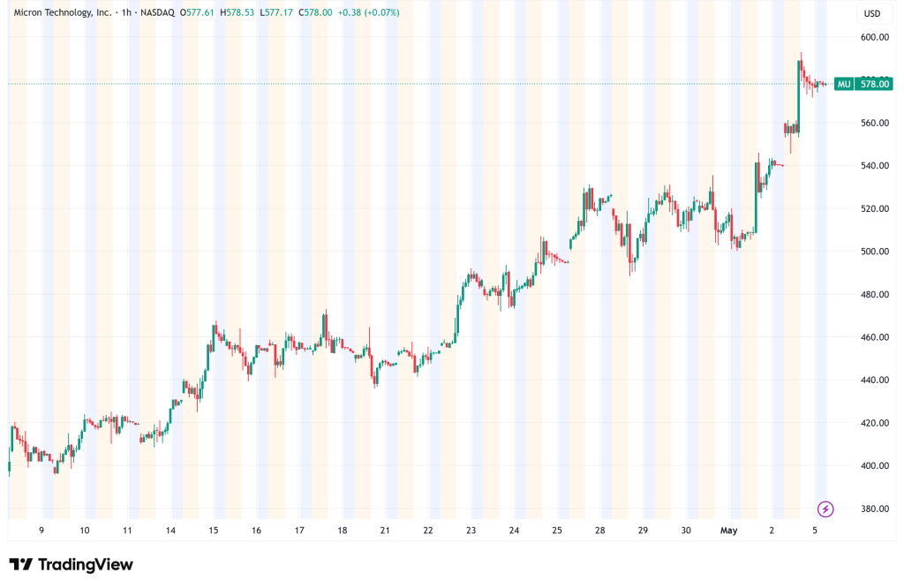Click the date label 29 on time axis
904x588 pixels.
(x=643, y=531)
